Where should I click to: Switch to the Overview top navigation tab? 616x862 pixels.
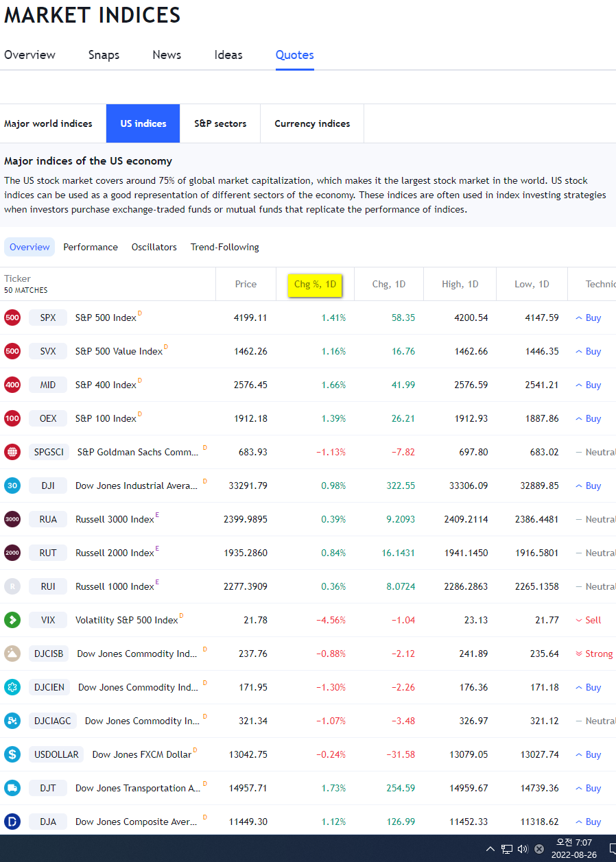[x=29, y=55]
